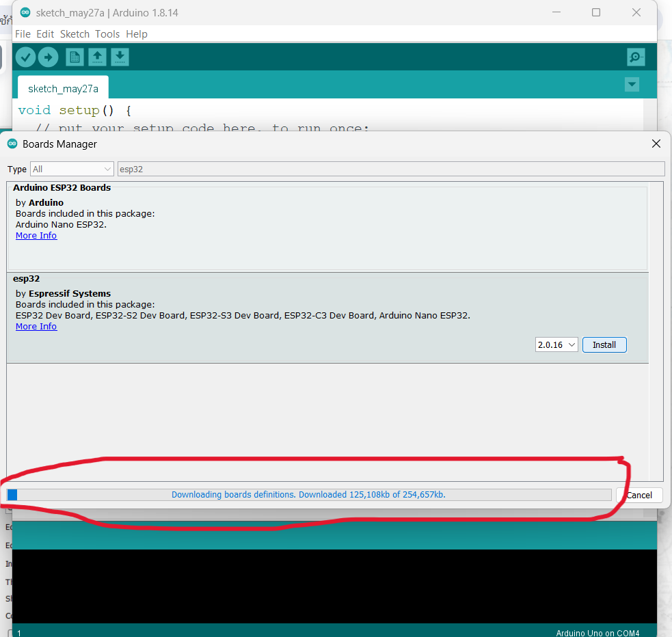The height and width of the screenshot is (637, 672).
Task: Open the Tools menu
Action: coord(107,34)
